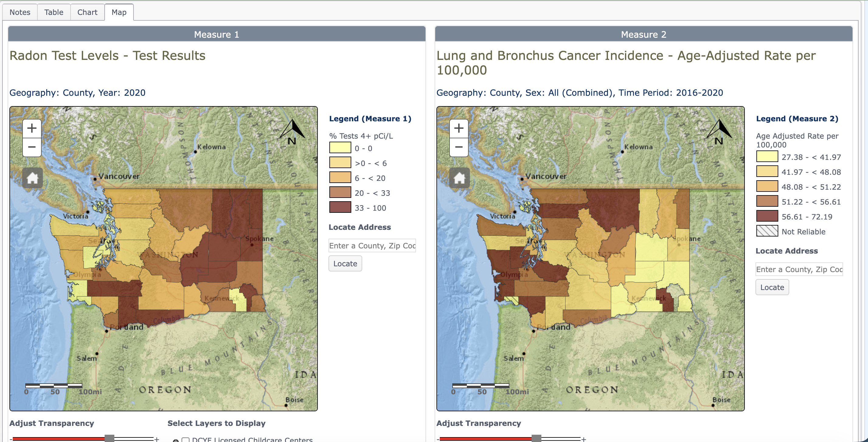Viewport: 868px width, 442px height.
Task: Click the '6 - < 20' legend swatch
Action: pos(340,178)
